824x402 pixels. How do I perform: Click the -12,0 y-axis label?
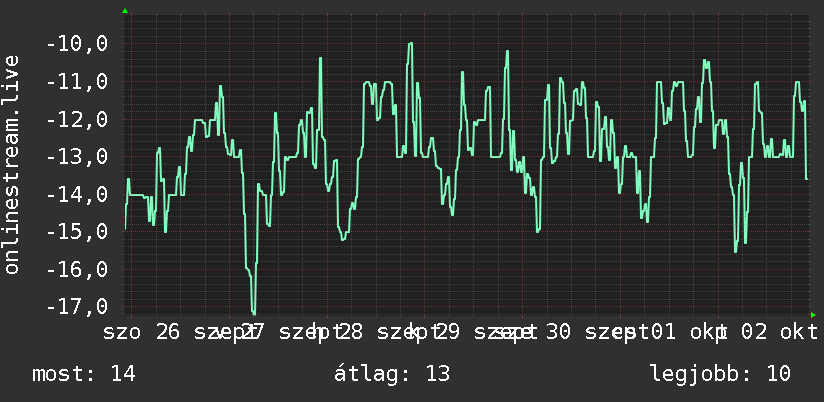pos(77,119)
